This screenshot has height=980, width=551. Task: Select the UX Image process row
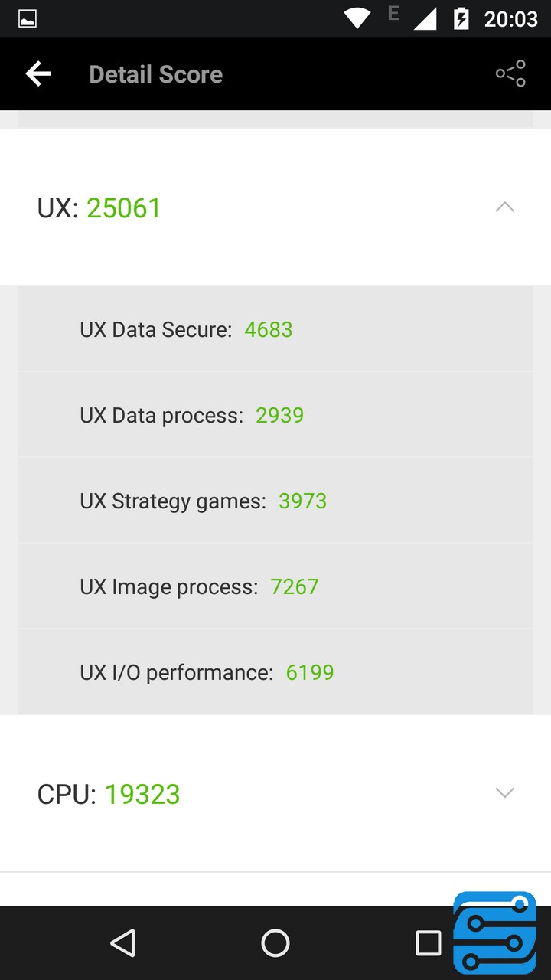click(275, 586)
